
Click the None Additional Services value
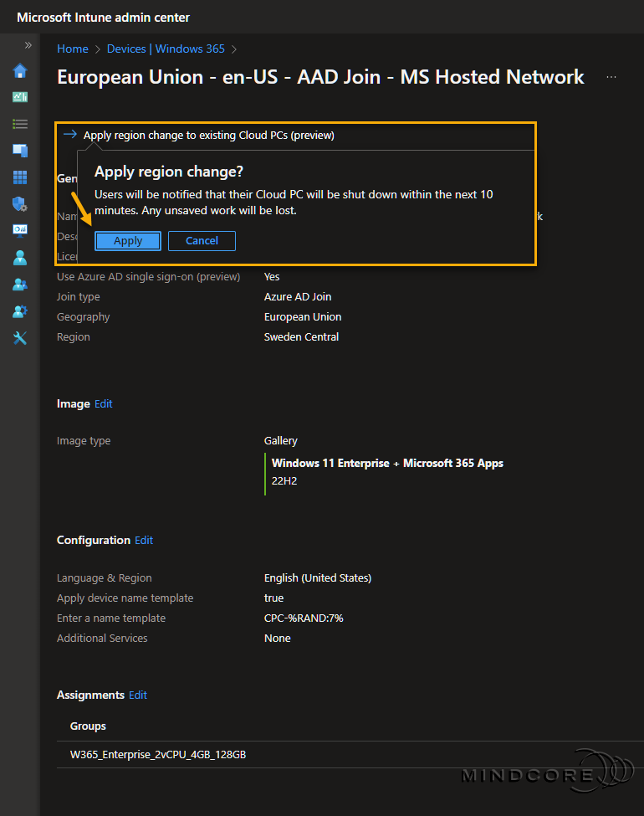coord(278,639)
